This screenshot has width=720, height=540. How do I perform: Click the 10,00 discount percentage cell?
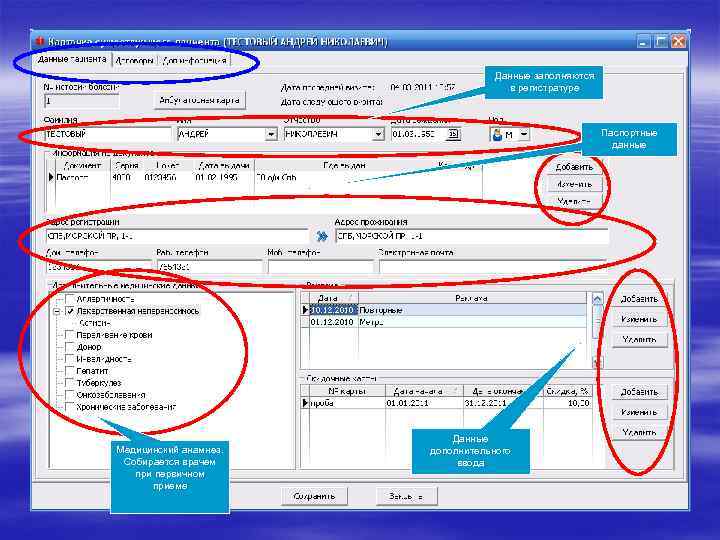(x=568, y=403)
